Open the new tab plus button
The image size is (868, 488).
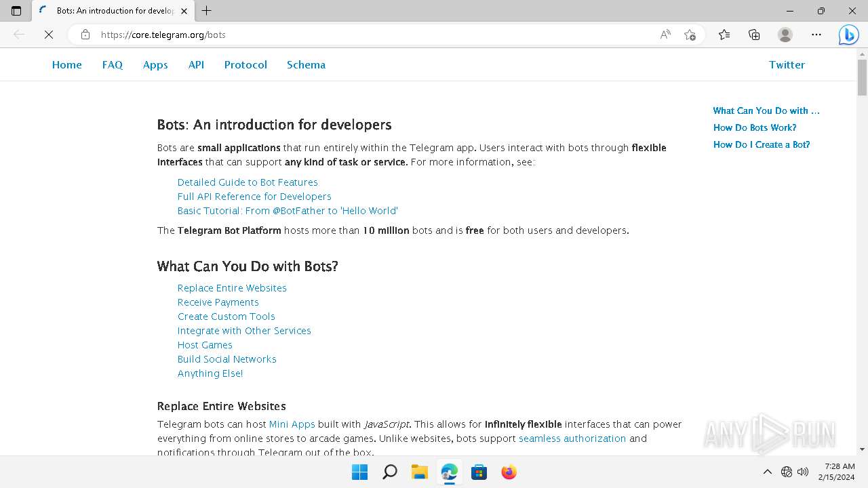[x=207, y=11]
